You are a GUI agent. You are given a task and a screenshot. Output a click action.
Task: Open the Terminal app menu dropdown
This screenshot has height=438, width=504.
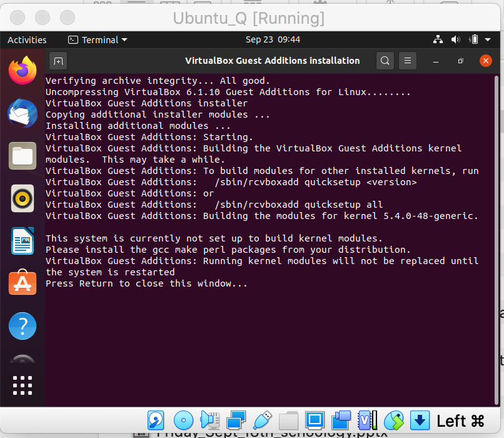point(98,39)
